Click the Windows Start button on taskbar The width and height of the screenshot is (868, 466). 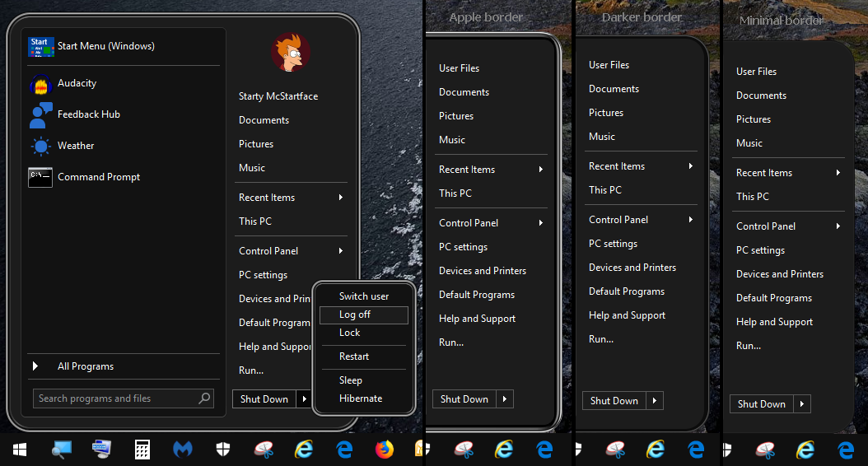click(20, 450)
